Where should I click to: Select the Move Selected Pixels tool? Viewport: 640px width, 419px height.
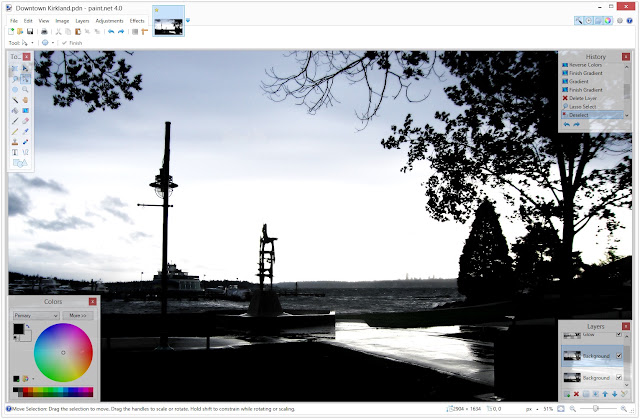(25, 68)
